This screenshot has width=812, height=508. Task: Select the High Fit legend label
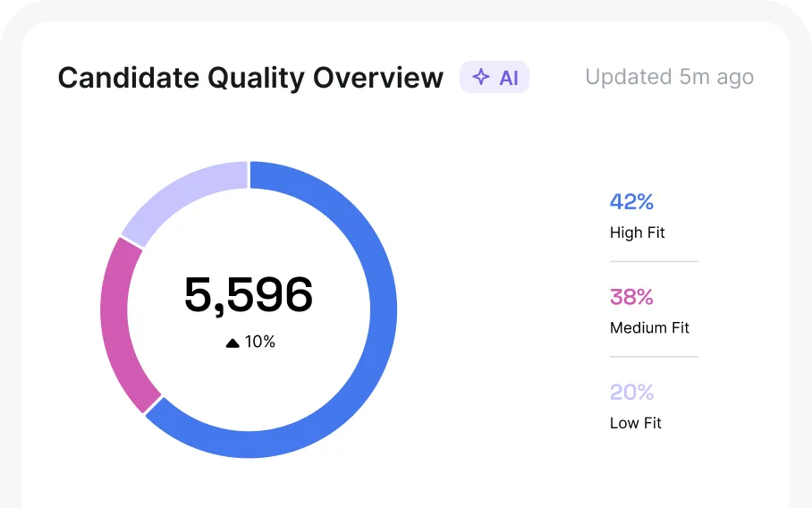(637, 233)
